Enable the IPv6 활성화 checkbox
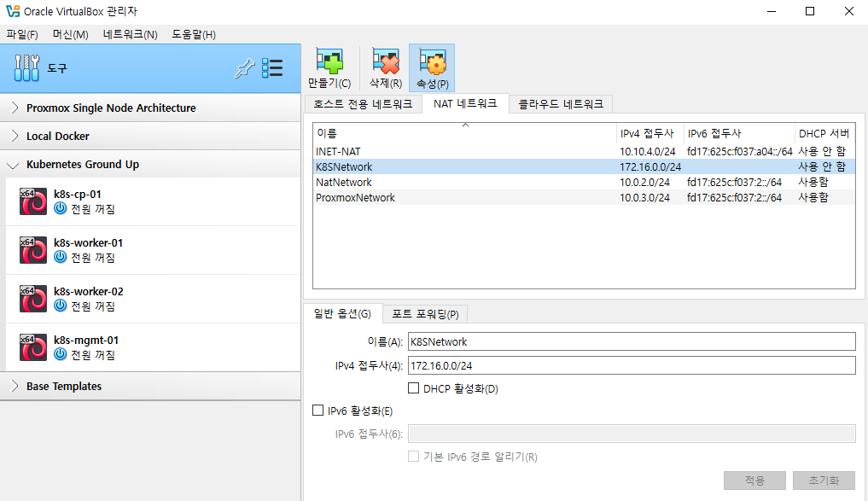868x501 pixels. (317, 411)
